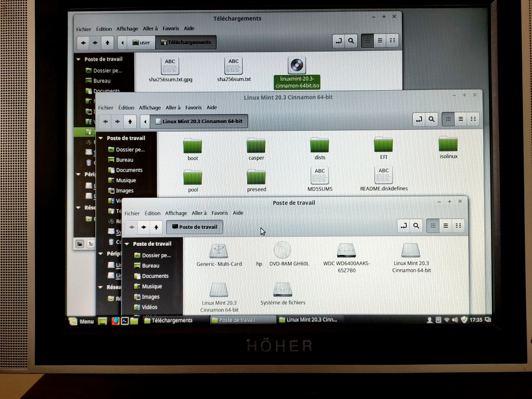Open the pool folder
The width and height of the screenshot is (532, 399).
click(193, 181)
